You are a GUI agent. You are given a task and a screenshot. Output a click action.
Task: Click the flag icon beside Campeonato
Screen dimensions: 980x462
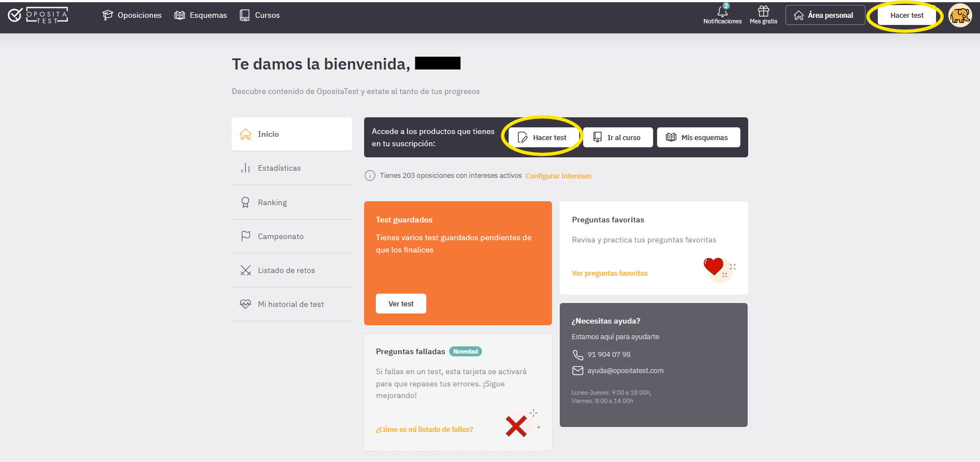pos(245,236)
